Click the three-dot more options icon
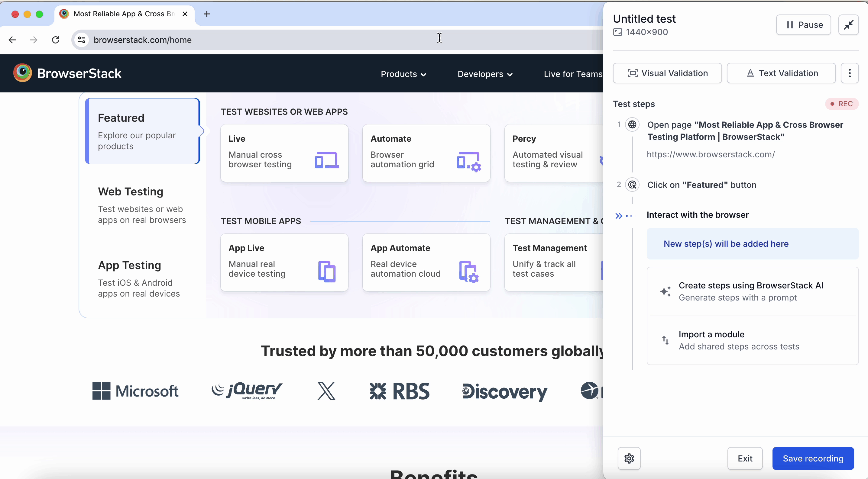Screen dimensions: 868x479 click(x=850, y=72)
